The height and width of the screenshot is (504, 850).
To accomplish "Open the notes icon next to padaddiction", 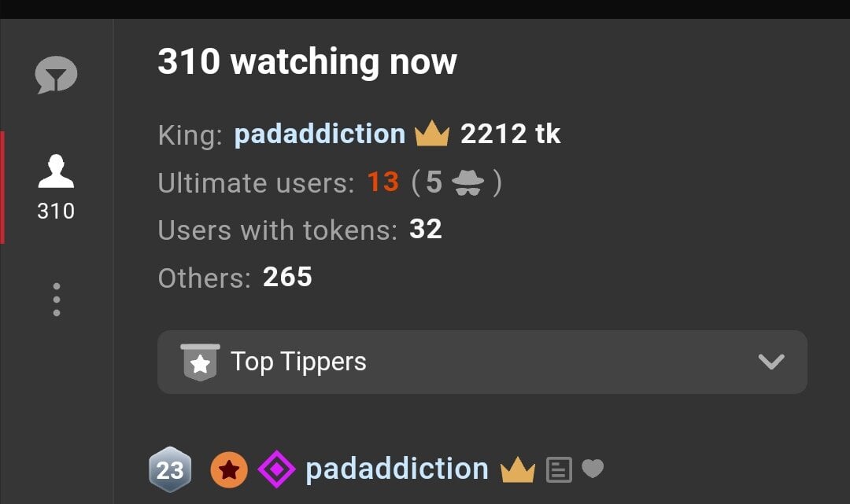I will (559, 470).
